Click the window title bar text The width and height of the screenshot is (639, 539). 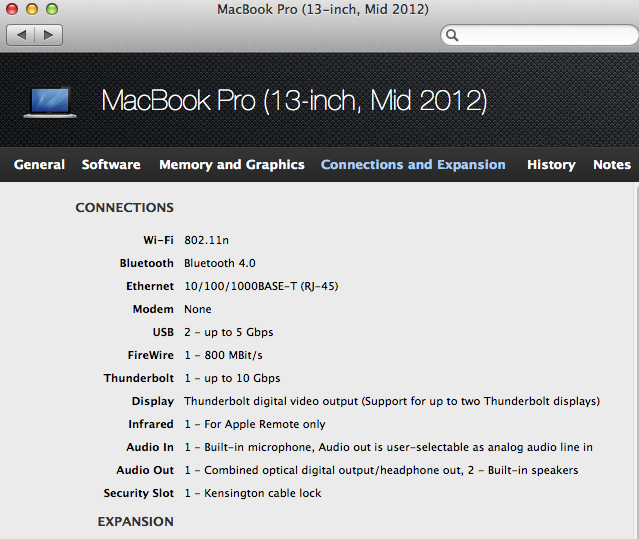coord(323,9)
